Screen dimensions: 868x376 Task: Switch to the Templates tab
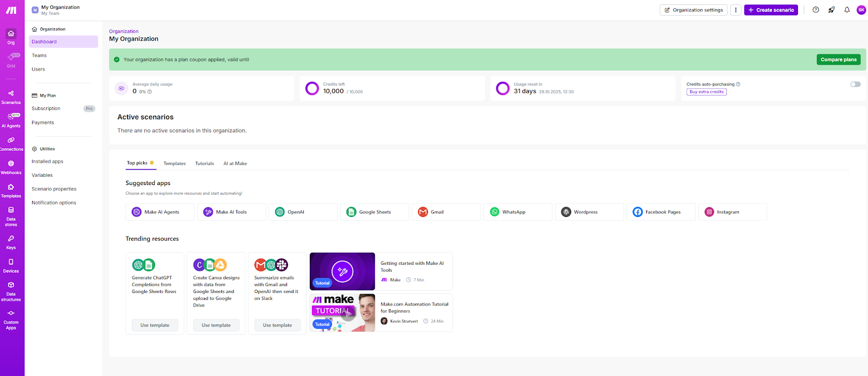174,163
